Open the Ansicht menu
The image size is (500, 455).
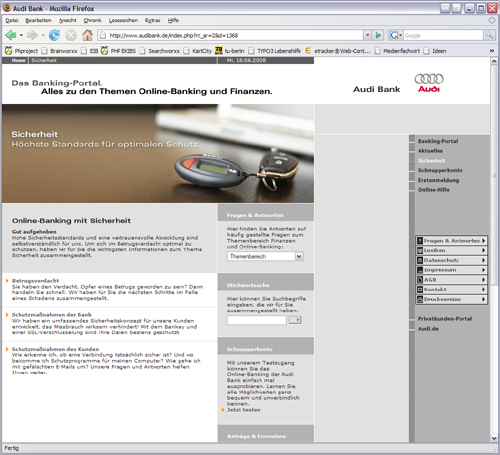68,20
